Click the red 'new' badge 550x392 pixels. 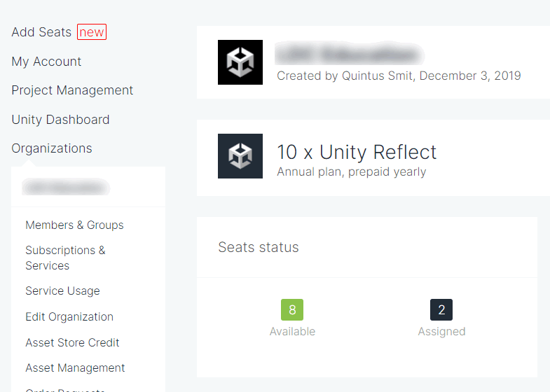[x=92, y=32]
